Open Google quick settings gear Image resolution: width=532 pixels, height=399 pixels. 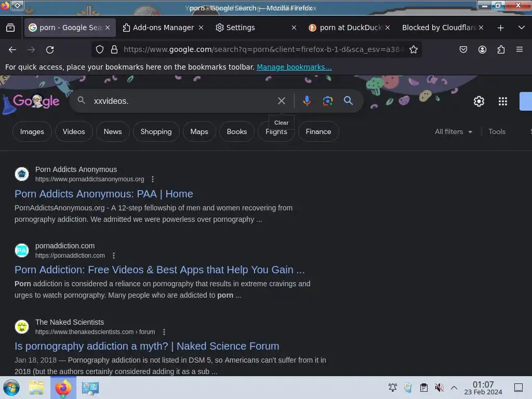(x=478, y=101)
